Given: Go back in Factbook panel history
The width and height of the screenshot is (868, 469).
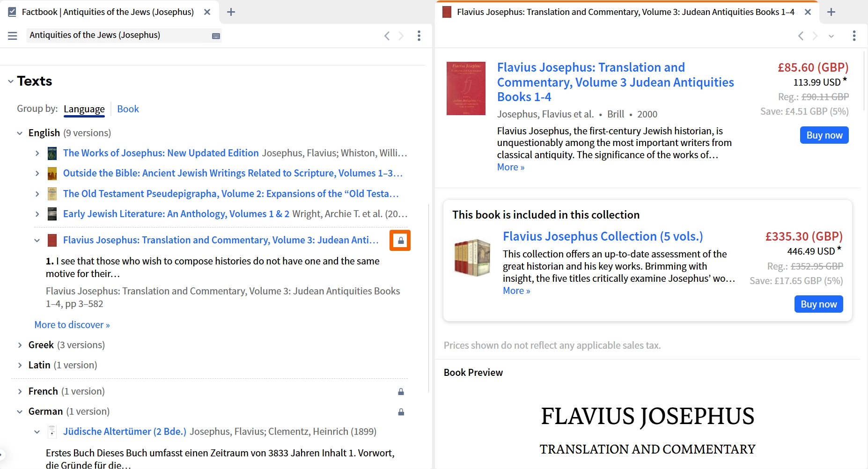Looking at the screenshot, I should point(387,36).
